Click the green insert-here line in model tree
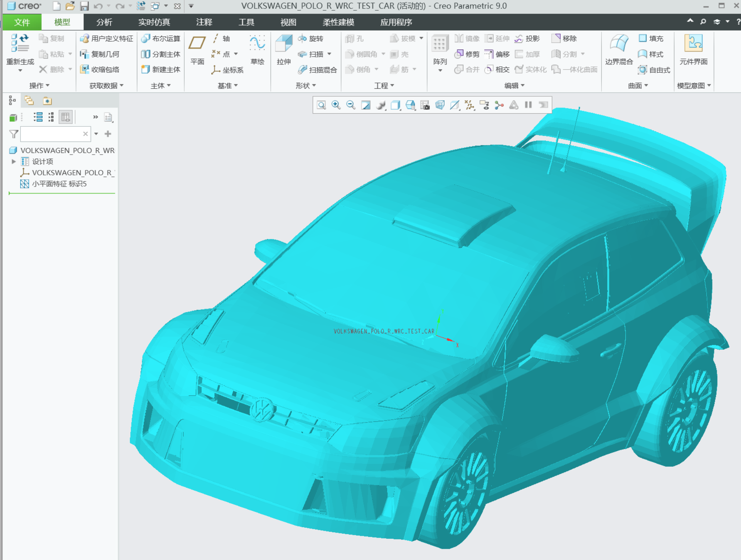 [x=62, y=193]
